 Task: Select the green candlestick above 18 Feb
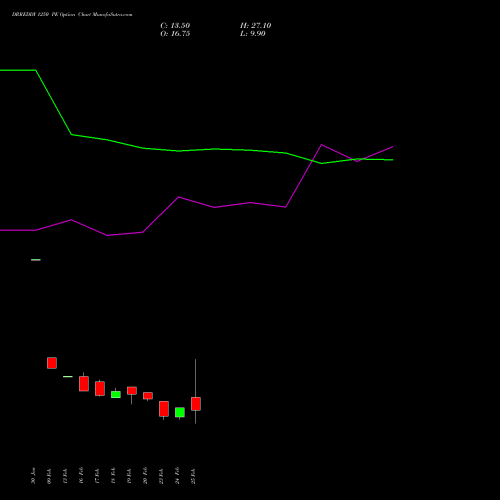[x=116, y=394]
